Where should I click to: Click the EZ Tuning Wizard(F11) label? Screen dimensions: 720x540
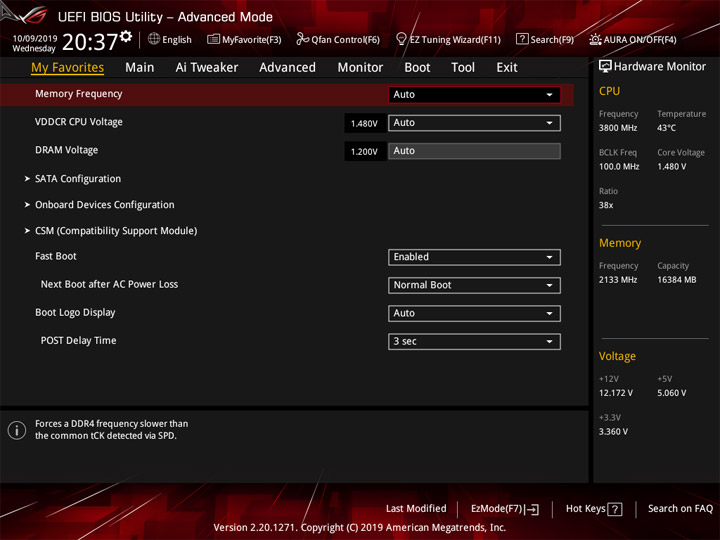click(455, 40)
